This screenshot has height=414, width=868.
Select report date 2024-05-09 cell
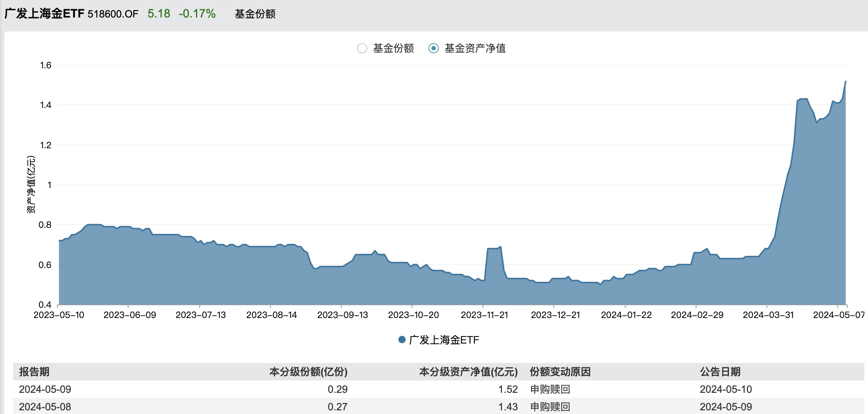[45, 389]
